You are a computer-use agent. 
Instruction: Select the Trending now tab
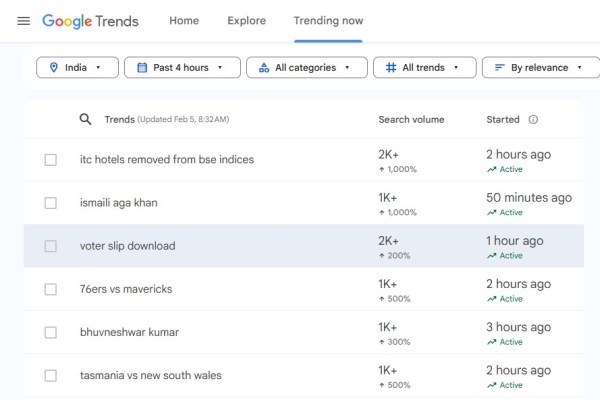click(328, 21)
